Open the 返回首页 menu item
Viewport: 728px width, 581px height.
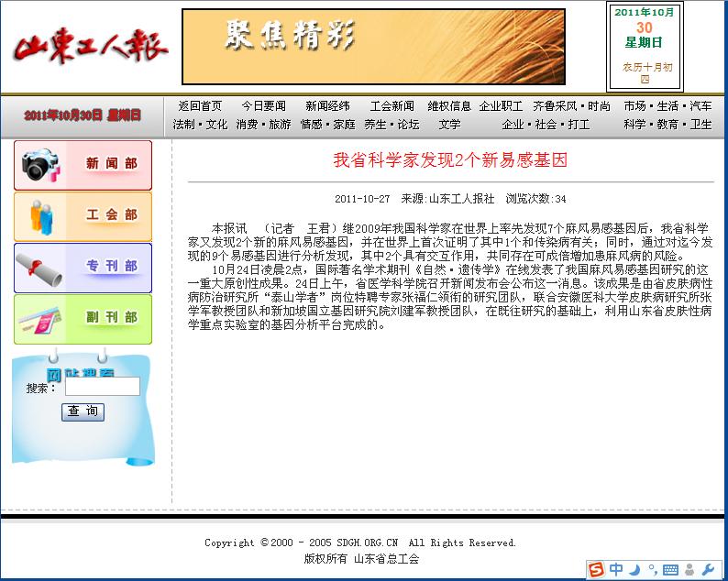[200, 106]
